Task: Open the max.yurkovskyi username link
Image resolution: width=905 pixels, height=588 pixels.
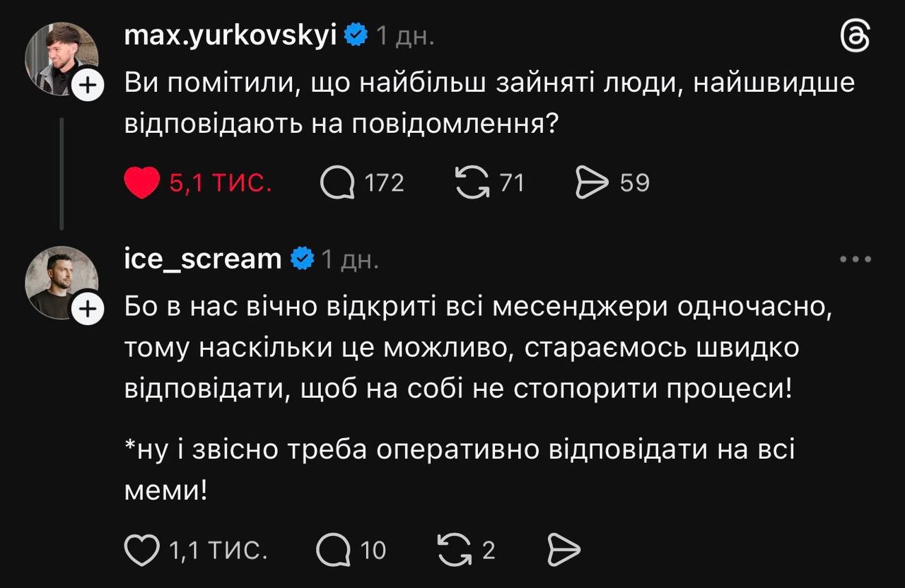Action: (230, 35)
